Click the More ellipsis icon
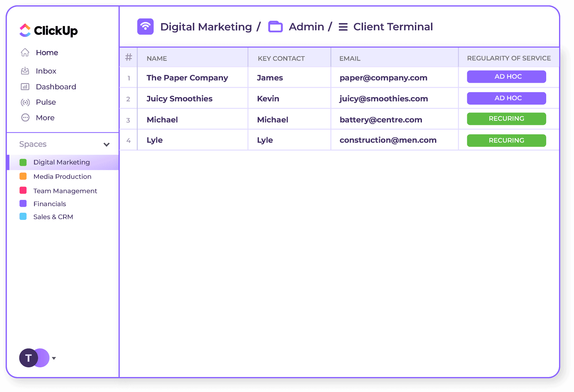The image size is (574, 392). [x=25, y=118]
